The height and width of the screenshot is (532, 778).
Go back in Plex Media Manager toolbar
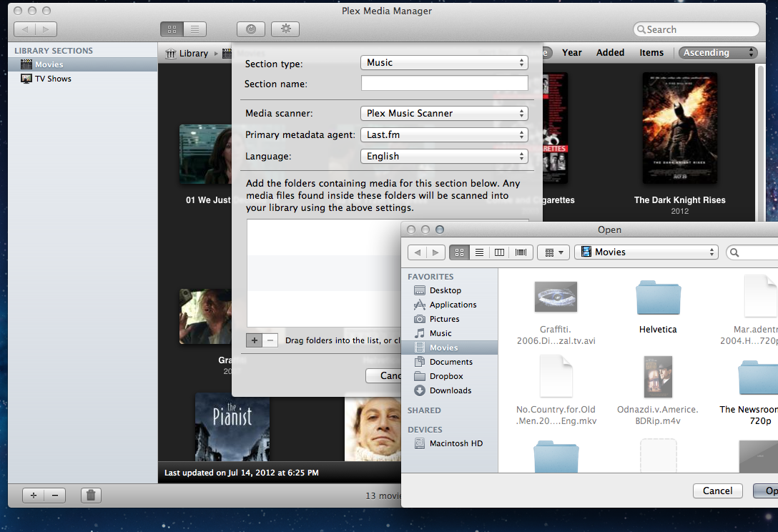tap(25, 29)
